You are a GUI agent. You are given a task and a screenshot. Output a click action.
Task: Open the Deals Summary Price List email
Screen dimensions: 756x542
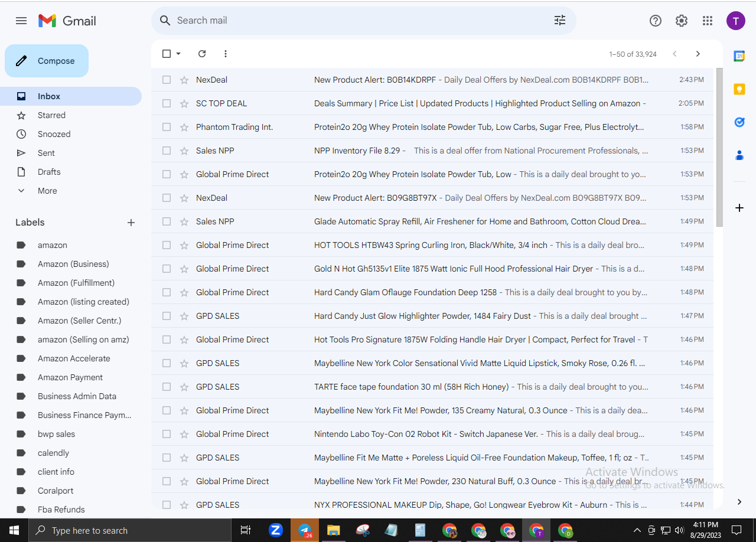tap(432, 103)
